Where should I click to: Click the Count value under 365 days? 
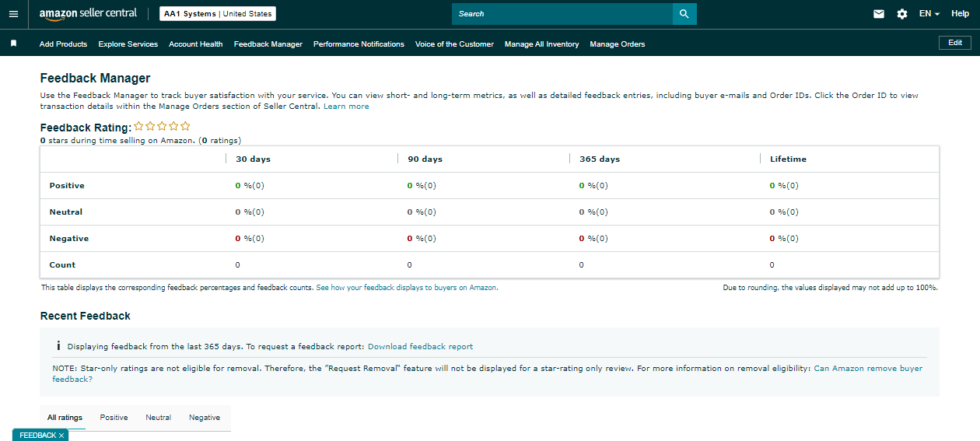tap(582, 264)
